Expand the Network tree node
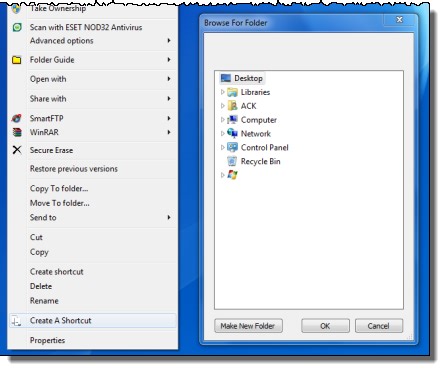Screen dimensions: 446x372 pyautogui.click(x=223, y=133)
